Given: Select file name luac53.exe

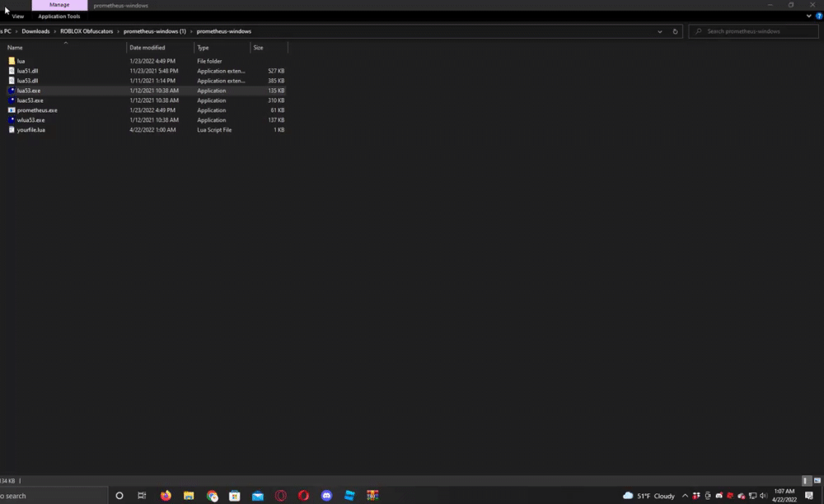Looking at the screenshot, I should (30, 100).
